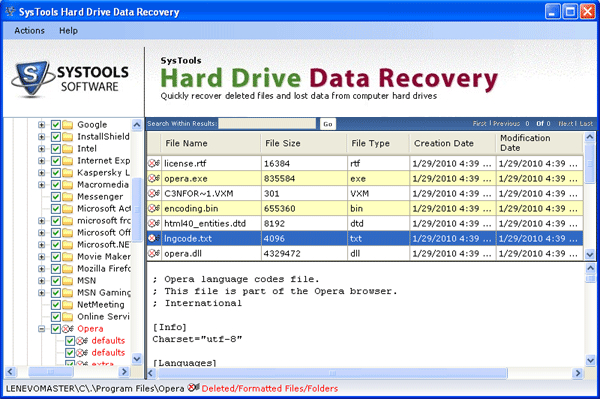Sort by Modification Date column header
This screenshot has width=600, height=399.
[540, 143]
